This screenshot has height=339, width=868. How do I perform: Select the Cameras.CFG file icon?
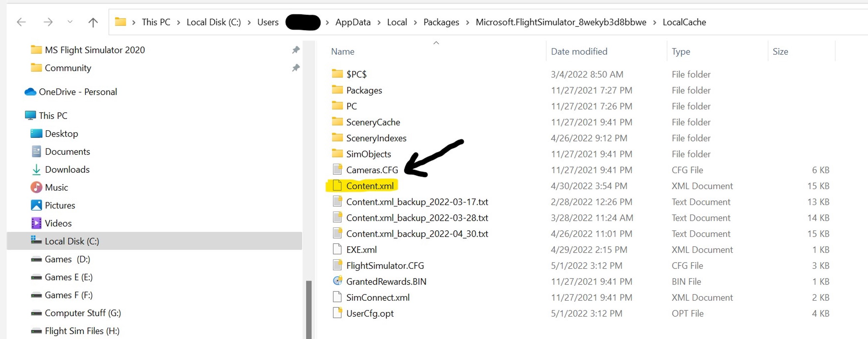[x=337, y=170]
